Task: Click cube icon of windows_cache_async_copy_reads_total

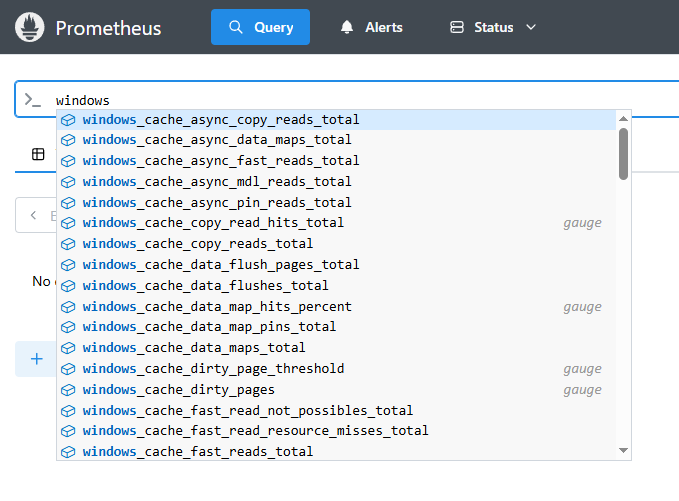Action: click(x=68, y=120)
